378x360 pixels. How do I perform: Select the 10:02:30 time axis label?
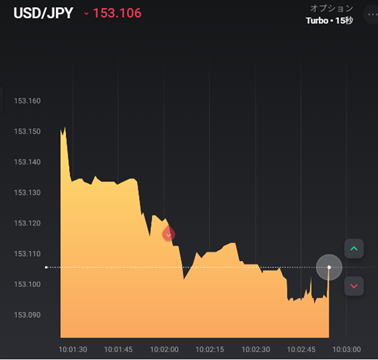[x=256, y=349]
